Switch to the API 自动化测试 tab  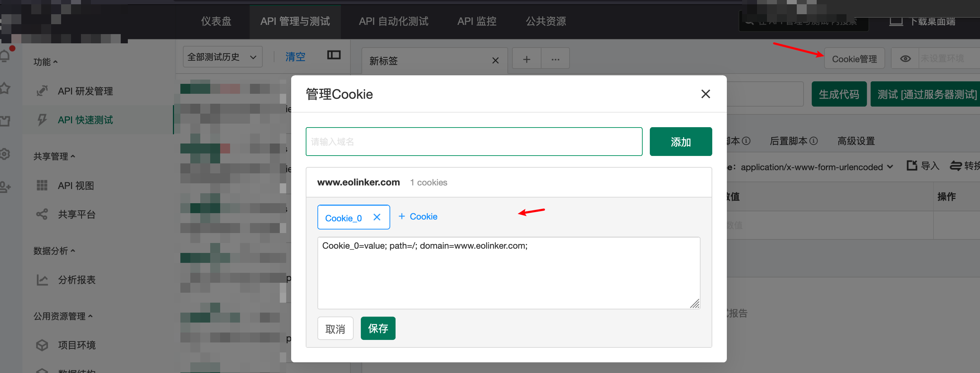[393, 21]
